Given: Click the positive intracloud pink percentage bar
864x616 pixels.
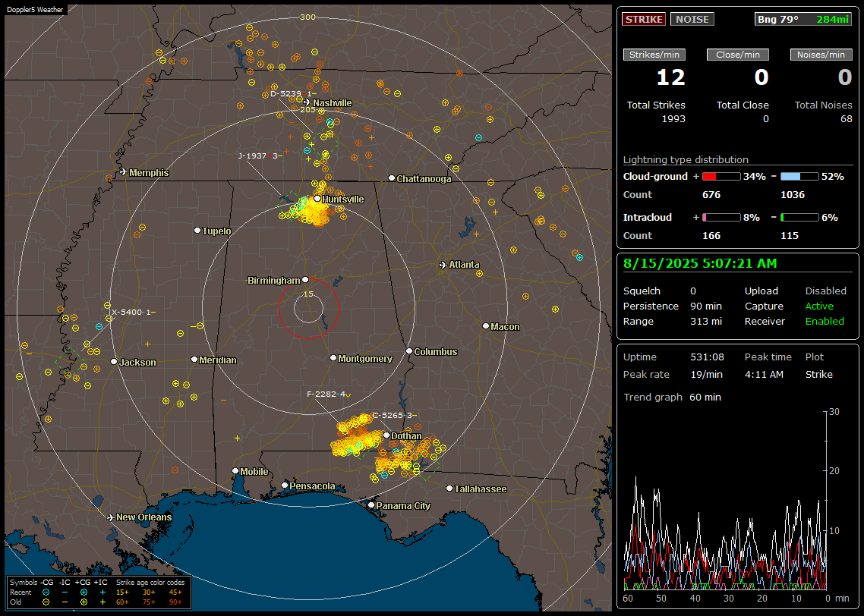Looking at the screenshot, I should pos(721,218).
